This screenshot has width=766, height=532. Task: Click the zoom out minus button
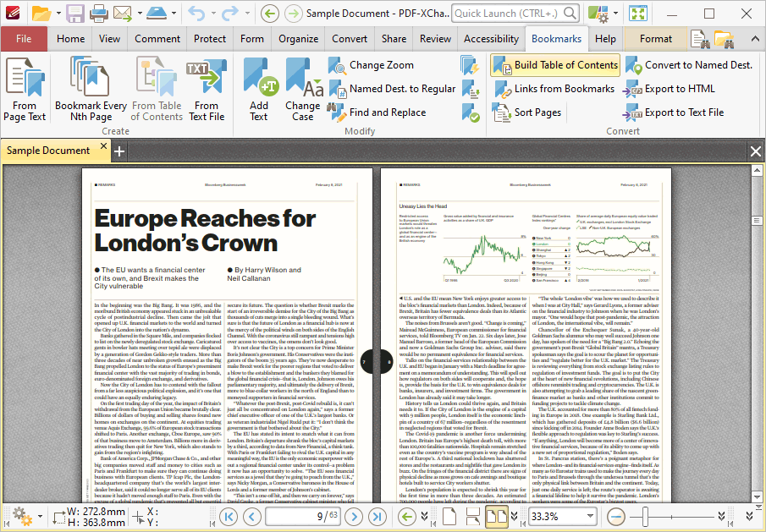pyautogui.click(x=615, y=516)
